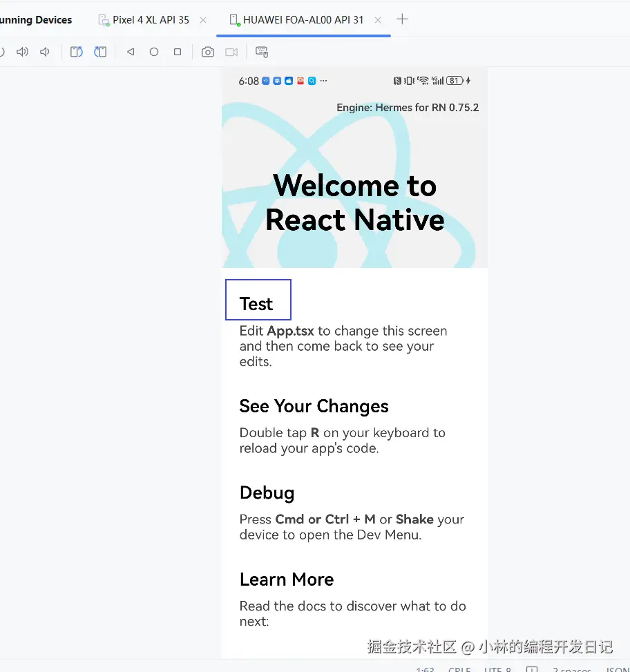Tap the Learn More section heading

click(287, 579)
